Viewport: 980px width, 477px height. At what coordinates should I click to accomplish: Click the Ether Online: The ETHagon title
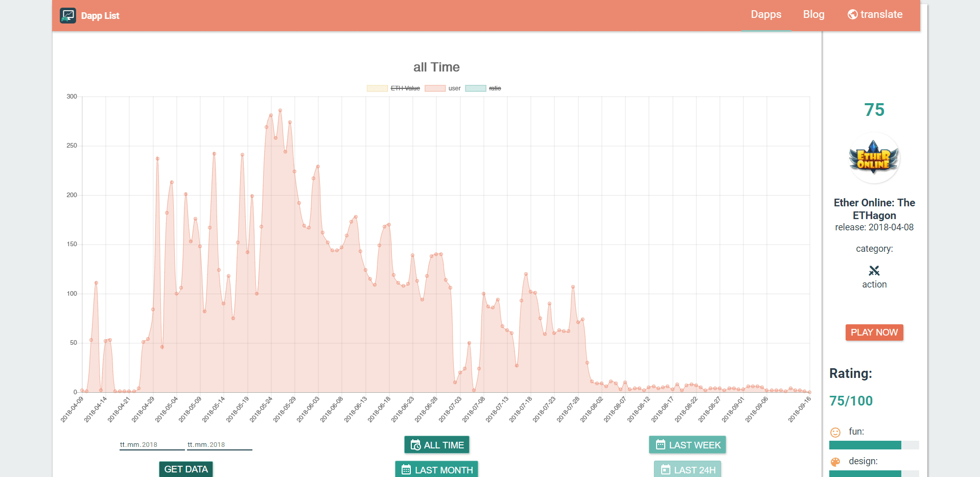874,209
